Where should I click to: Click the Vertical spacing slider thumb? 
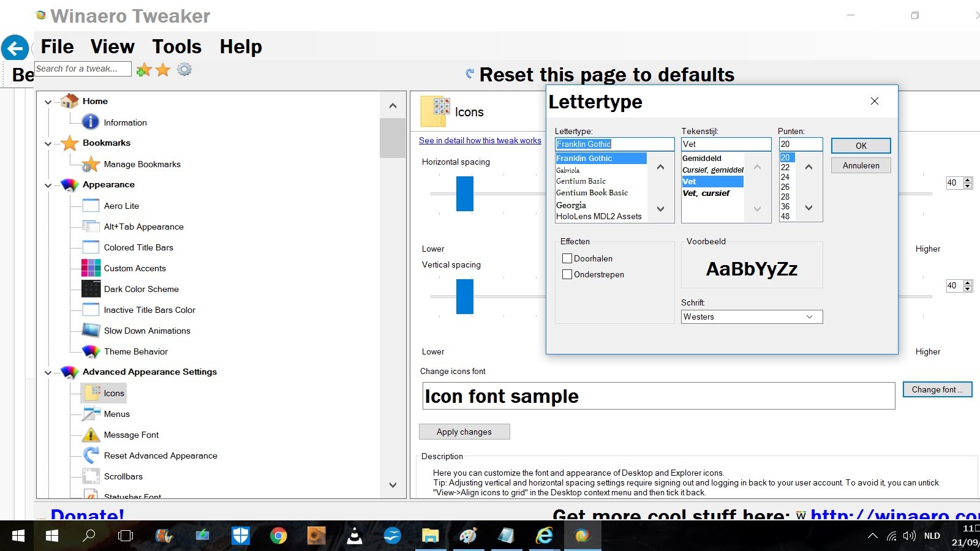[465, 296]
